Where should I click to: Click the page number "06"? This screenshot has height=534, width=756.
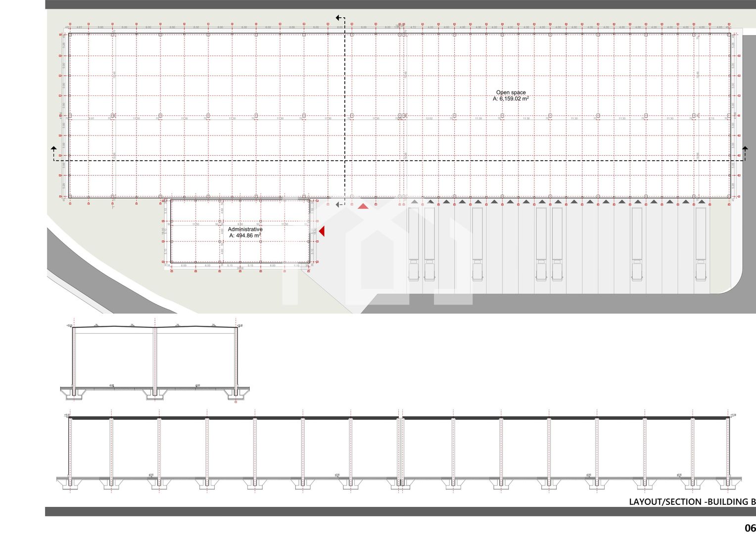(750, 528)
